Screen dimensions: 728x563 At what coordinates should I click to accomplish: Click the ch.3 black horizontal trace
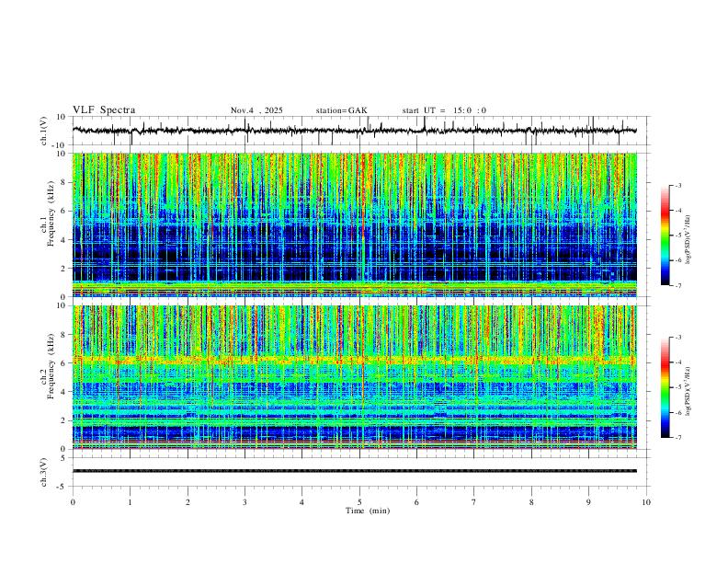[x=354, y=471]
